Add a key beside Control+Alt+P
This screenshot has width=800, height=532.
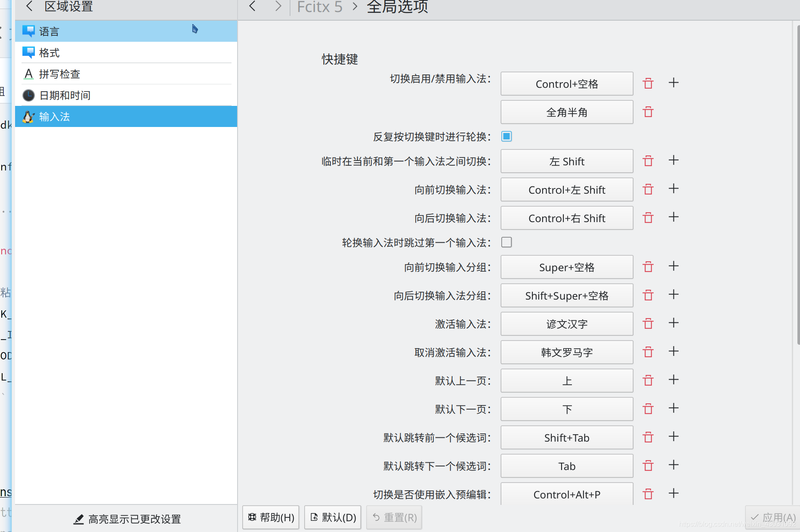[673, 493]
